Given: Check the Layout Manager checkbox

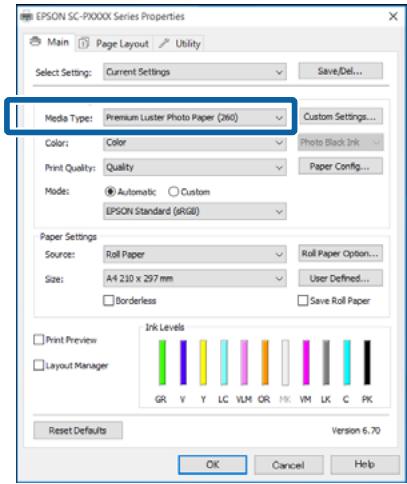Looking at the screenshot, I should click(39, 365).
